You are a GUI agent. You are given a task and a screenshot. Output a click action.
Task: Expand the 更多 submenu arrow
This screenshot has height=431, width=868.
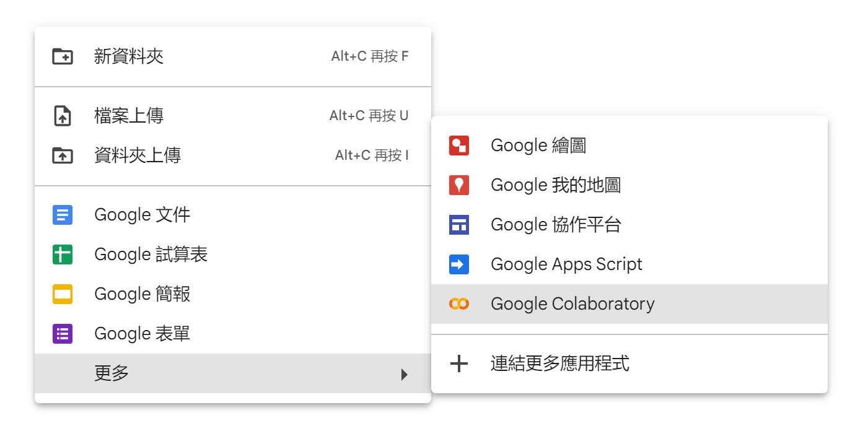404,373
